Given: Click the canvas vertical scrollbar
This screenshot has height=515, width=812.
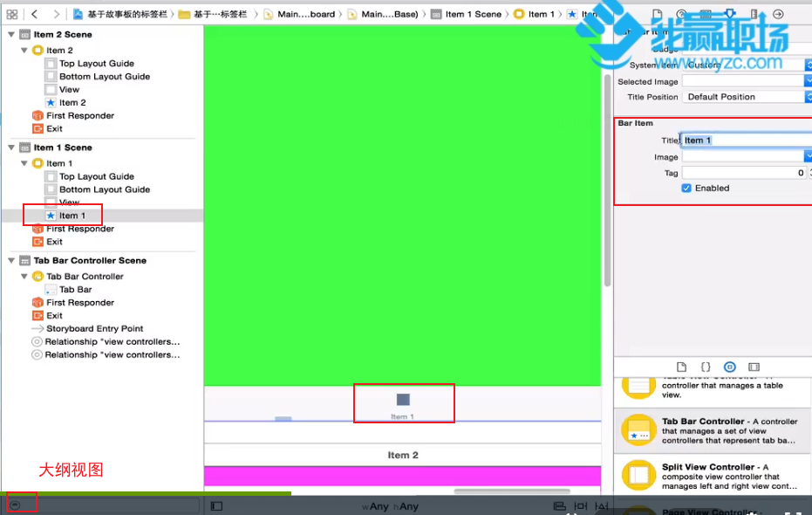Looking at the screenshot, I should pos(607,180).
